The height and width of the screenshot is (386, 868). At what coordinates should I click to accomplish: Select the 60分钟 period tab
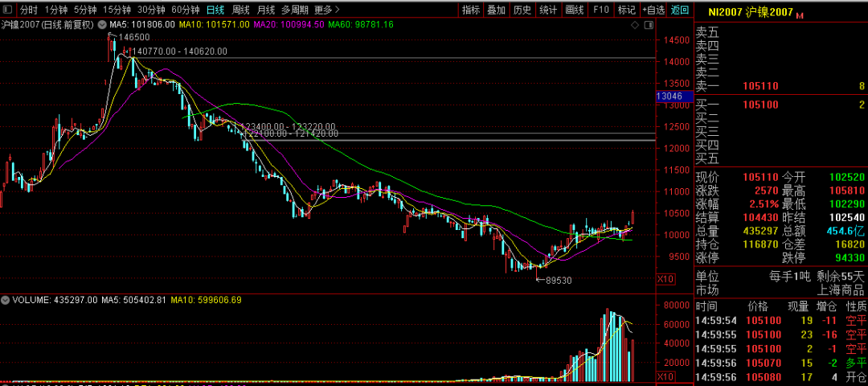pos(186,10)
